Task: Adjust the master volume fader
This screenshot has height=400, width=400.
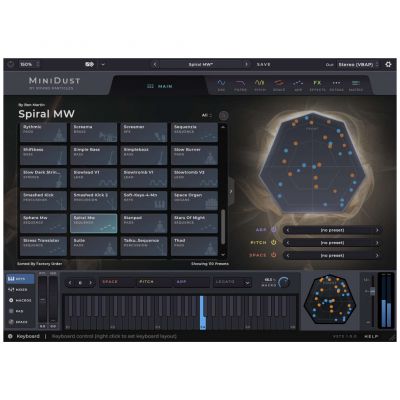Action: pyautogui.click(x=372, y=292)
